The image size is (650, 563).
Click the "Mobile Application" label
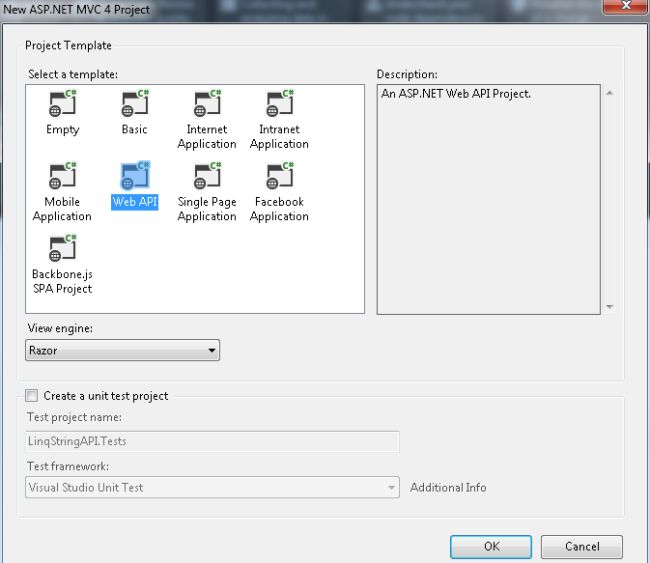pos(62,209)
